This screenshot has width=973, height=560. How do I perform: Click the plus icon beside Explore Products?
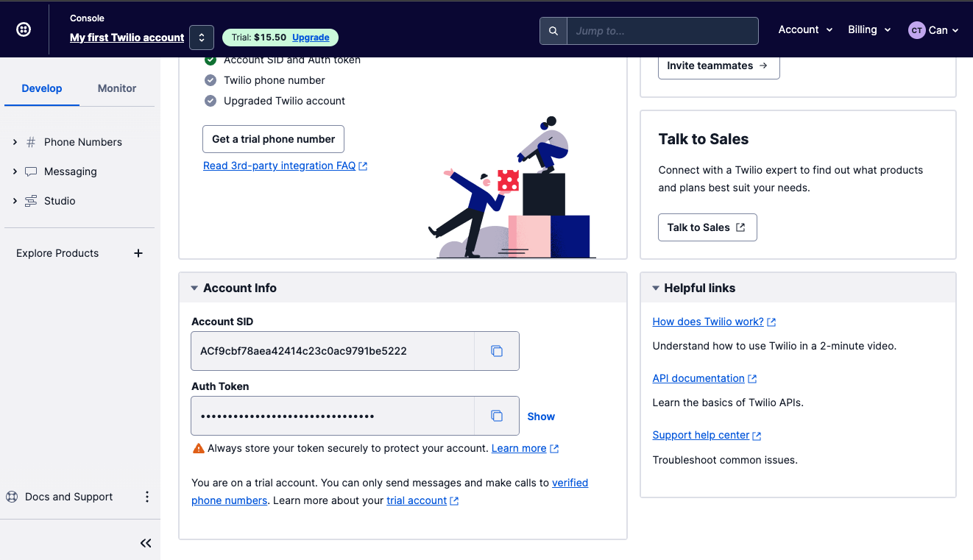tap(138, 253)
